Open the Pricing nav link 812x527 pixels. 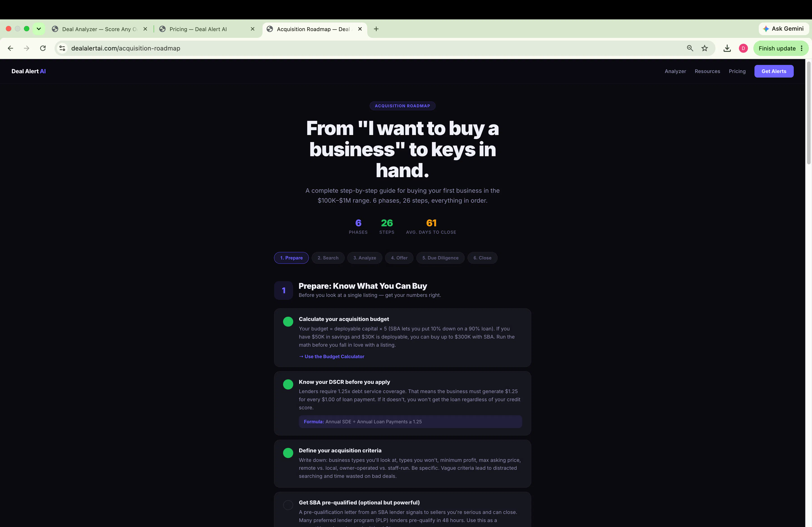737,71
